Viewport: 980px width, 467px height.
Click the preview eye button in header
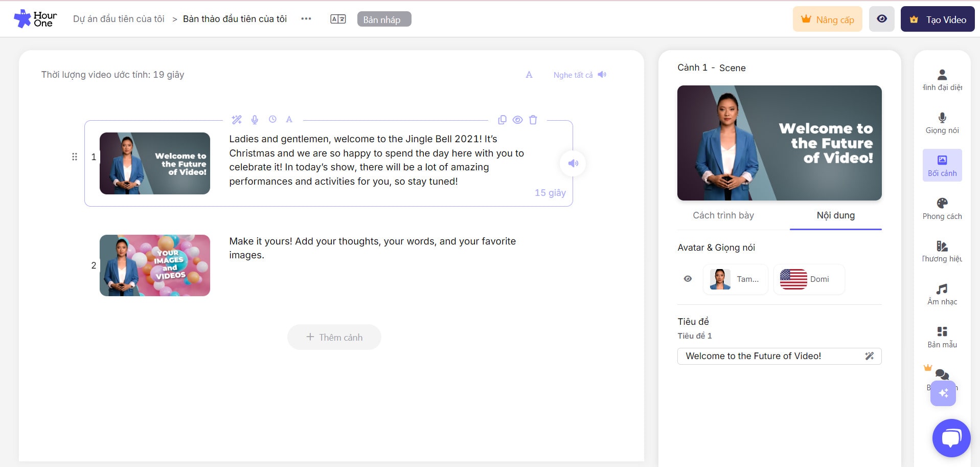click(882, 19)
